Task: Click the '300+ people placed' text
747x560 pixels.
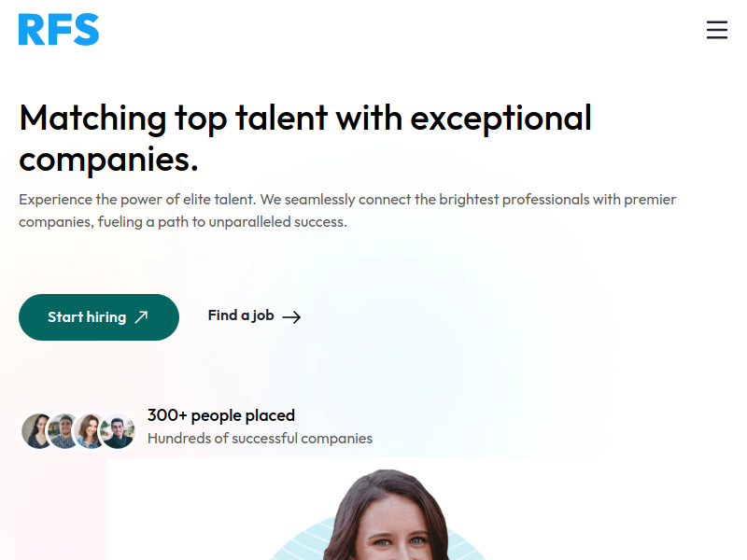Action: pos(221,415)
